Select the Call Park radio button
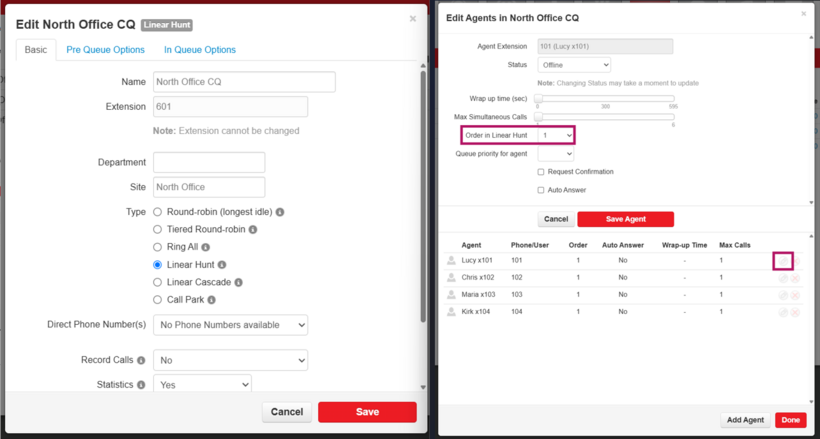The image size is (820, 439). (x=158, y=300)
